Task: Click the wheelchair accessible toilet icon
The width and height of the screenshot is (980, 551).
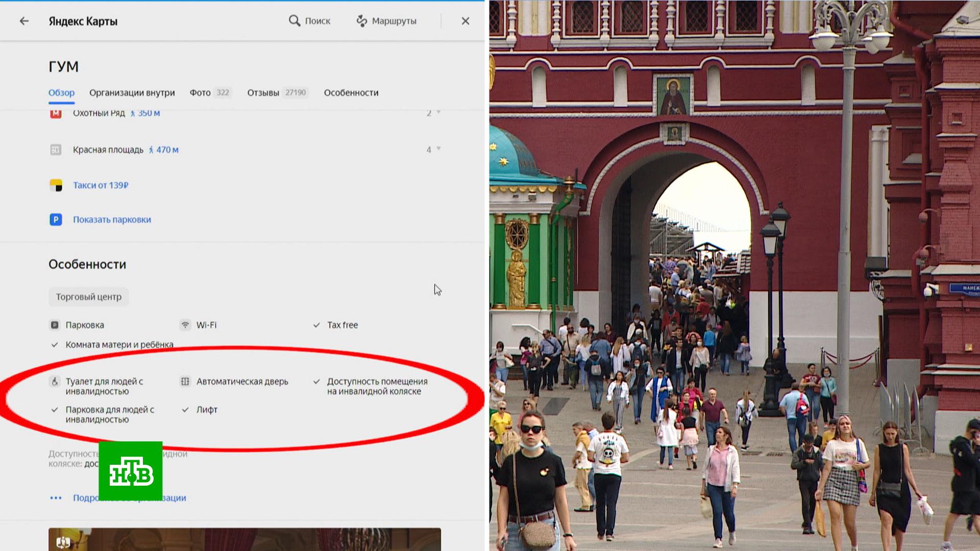Action: [x=55, y=382]
